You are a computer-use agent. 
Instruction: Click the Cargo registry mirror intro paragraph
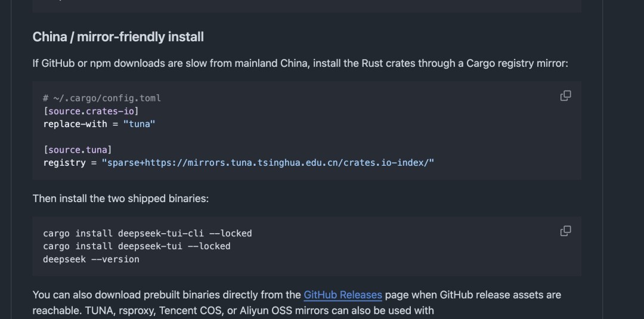300,64
